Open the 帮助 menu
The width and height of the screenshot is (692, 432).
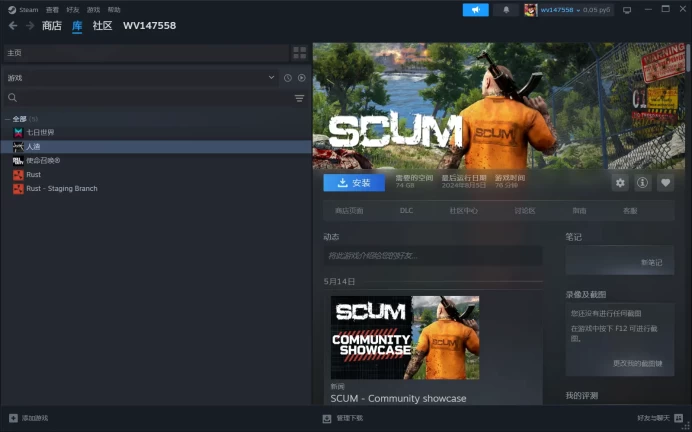point(114,10)
